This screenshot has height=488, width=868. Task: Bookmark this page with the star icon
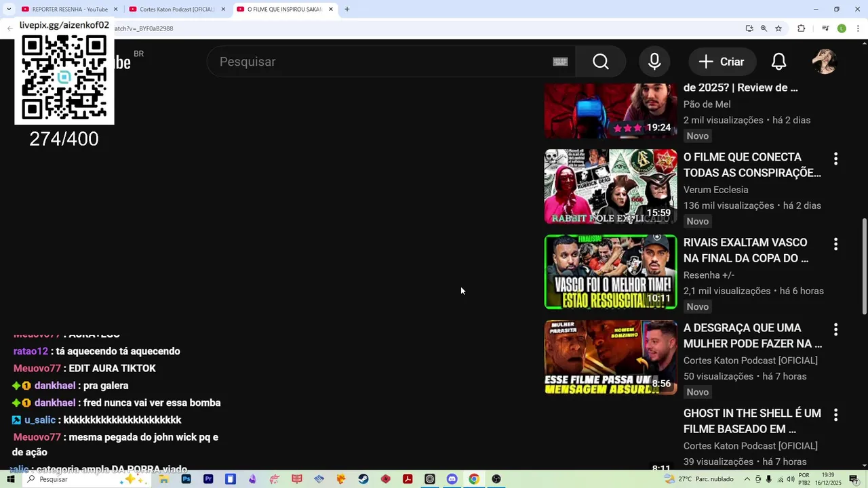[778, 28]
